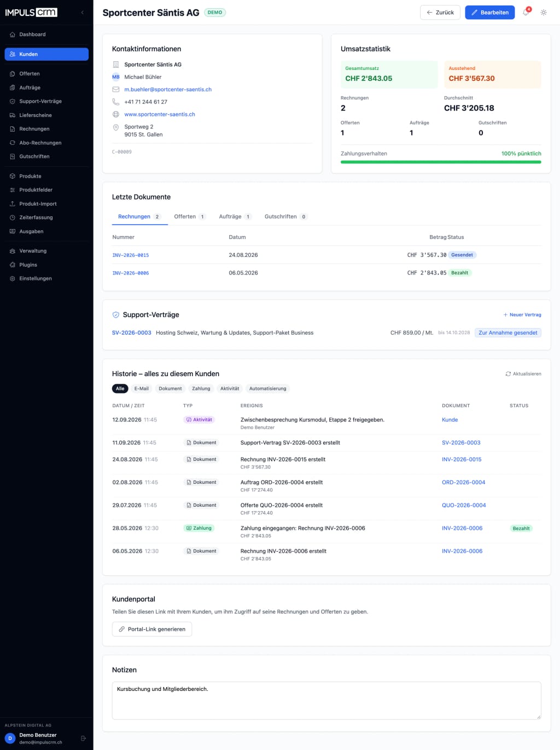Open the notifications bell

coord(526,12)
